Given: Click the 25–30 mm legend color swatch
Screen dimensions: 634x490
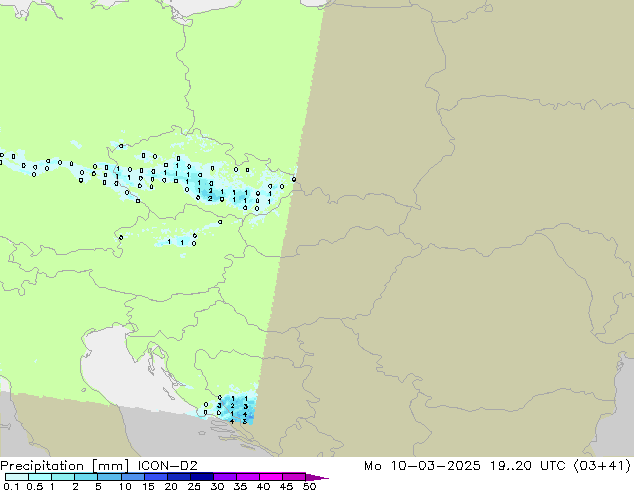Looking at the screenshot, I should (x=201, y=477).
